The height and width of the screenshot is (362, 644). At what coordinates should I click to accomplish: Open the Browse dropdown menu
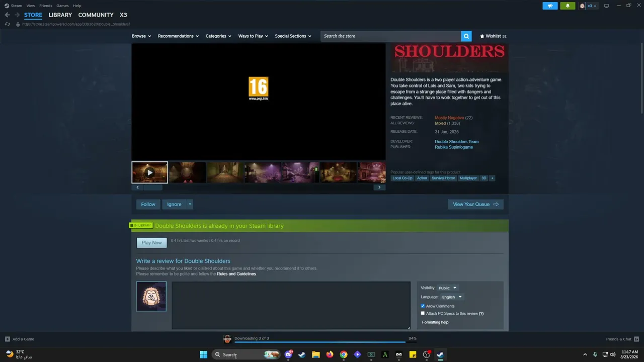click(x=141, y=36)
